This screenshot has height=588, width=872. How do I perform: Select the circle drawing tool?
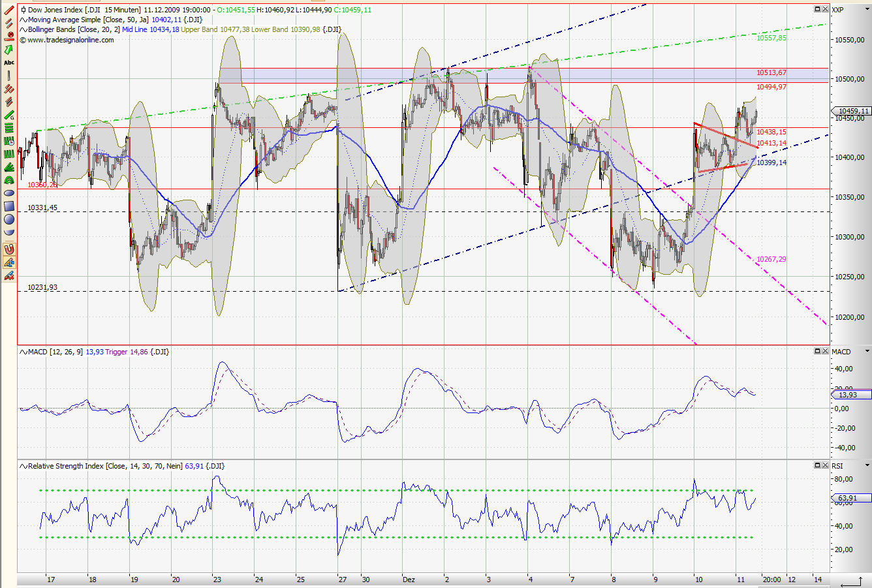(9, 220)
